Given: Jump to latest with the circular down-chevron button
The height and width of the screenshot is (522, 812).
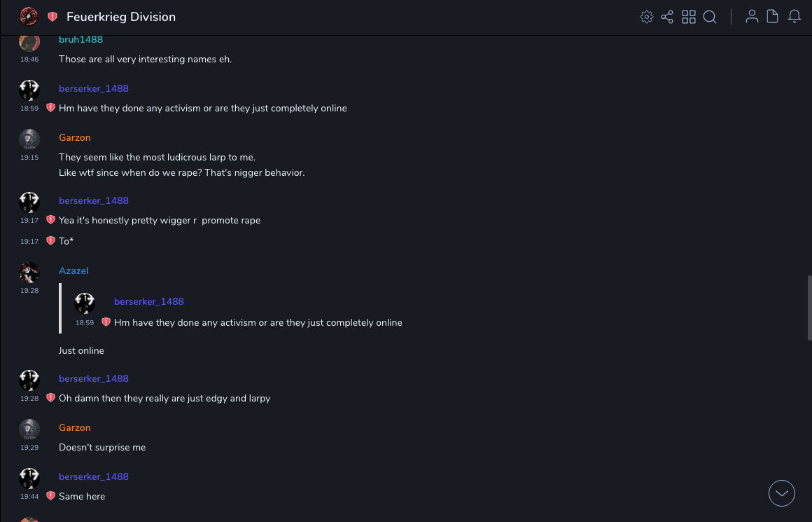Looking at the screenshot, I should (x=782, y=493).
